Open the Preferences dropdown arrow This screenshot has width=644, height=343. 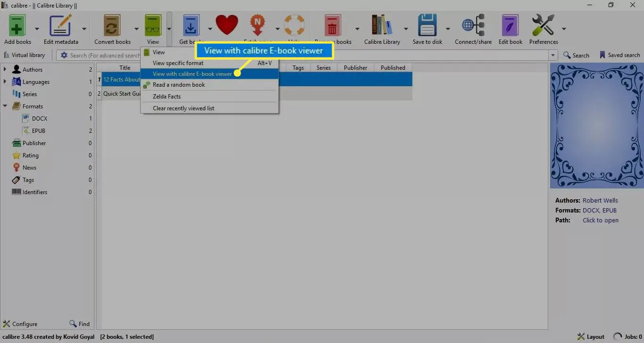coord(564,28)
